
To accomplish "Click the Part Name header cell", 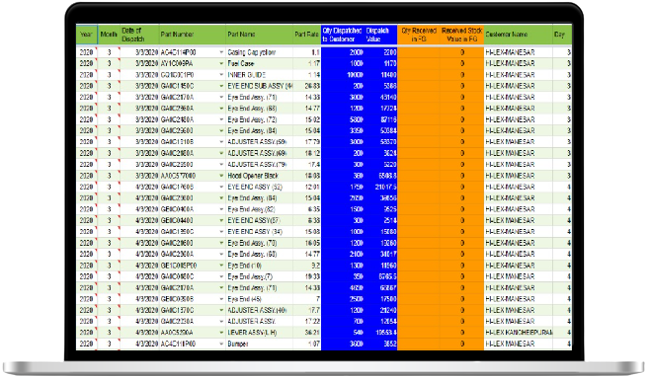I will [x=259, y=34].
